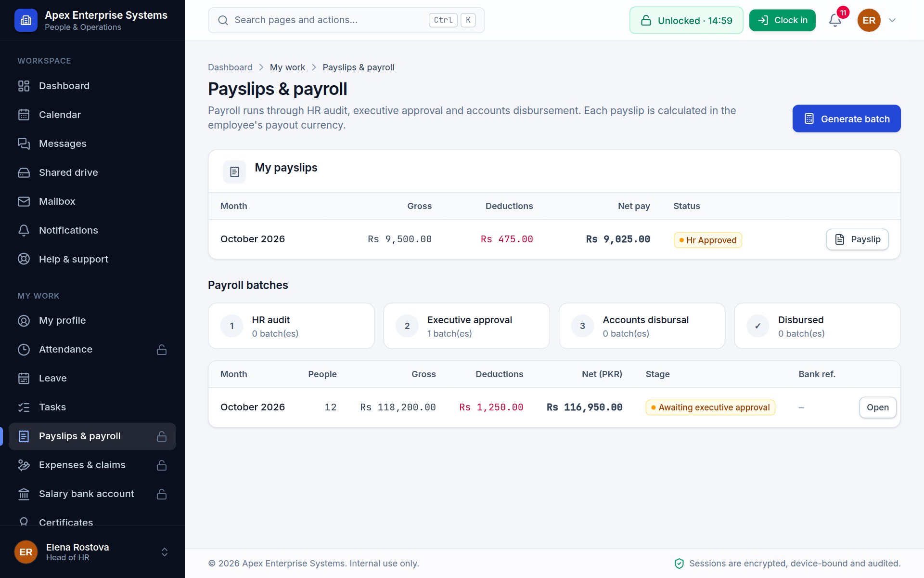The height and width of the screenshot is (578, 924).
Task: Click the Unlocked session timer badge
Action: 686,20
